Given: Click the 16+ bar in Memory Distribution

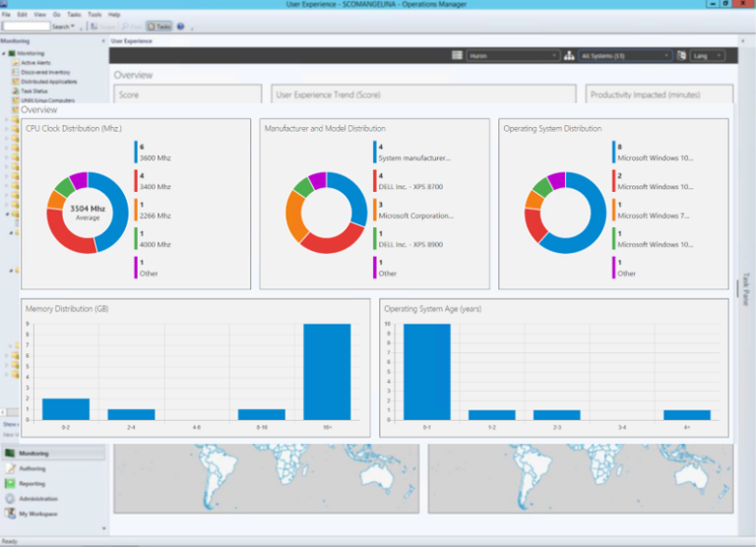Looking at the screenshot, I should [x=327, y=372].
